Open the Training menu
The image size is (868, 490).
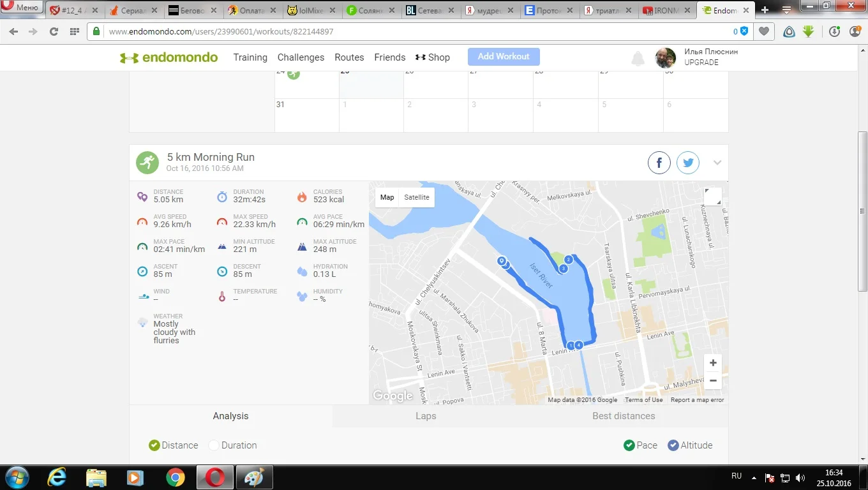(250, 57)
